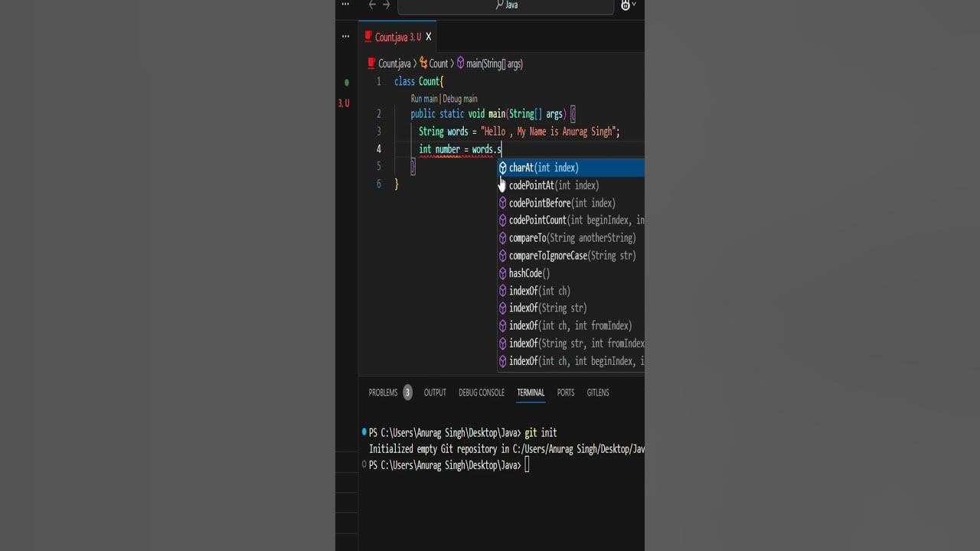This screenshot has height=551, width=980.
Task: Select codePointAt(int index) suggestion
Action: pyautogui.click(x=571, y=185)
